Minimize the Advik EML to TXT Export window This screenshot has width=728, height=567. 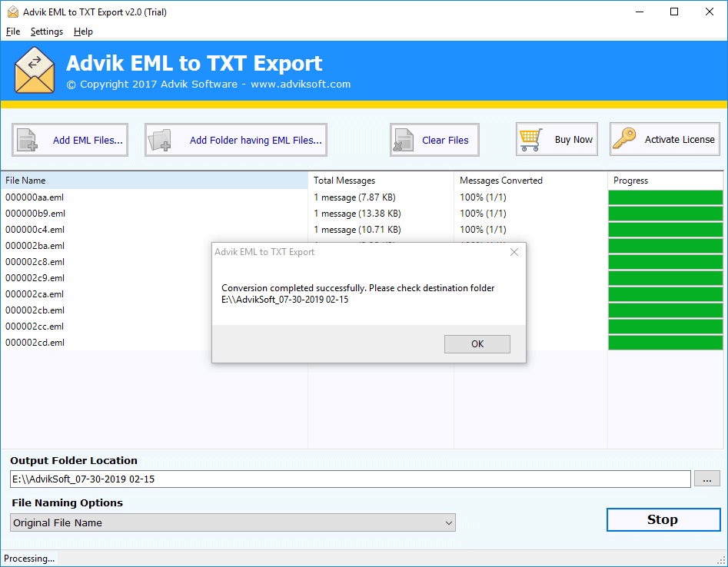click(640, 12)
